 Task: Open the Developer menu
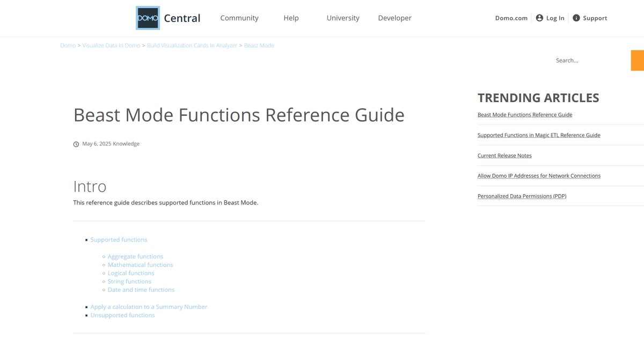pyautogui.click(x=394, y=18)
